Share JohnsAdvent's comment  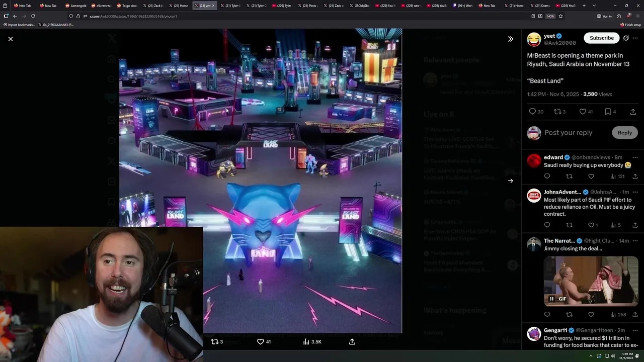(635, 225)
